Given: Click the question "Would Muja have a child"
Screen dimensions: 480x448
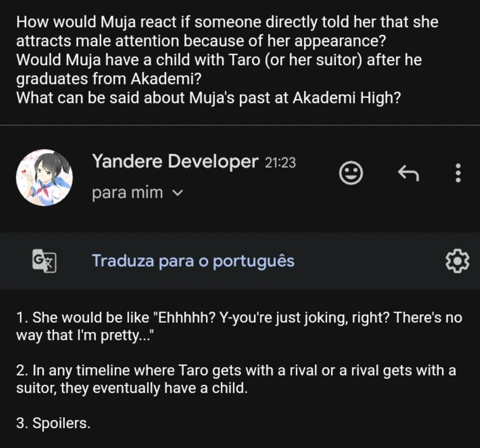Looking at the screenshot, I should (219, 60).
